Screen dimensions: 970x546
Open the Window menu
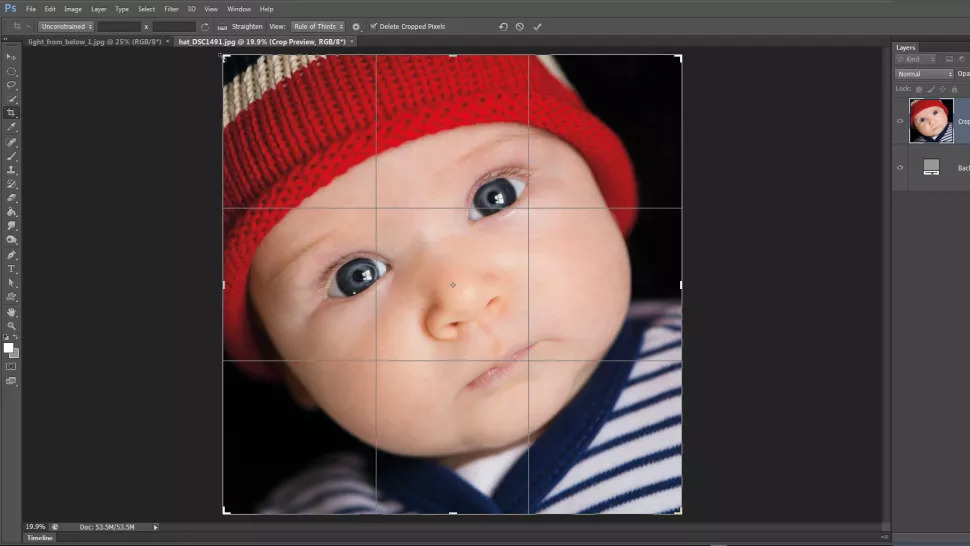pyautogui.click(x=239, y=9)
